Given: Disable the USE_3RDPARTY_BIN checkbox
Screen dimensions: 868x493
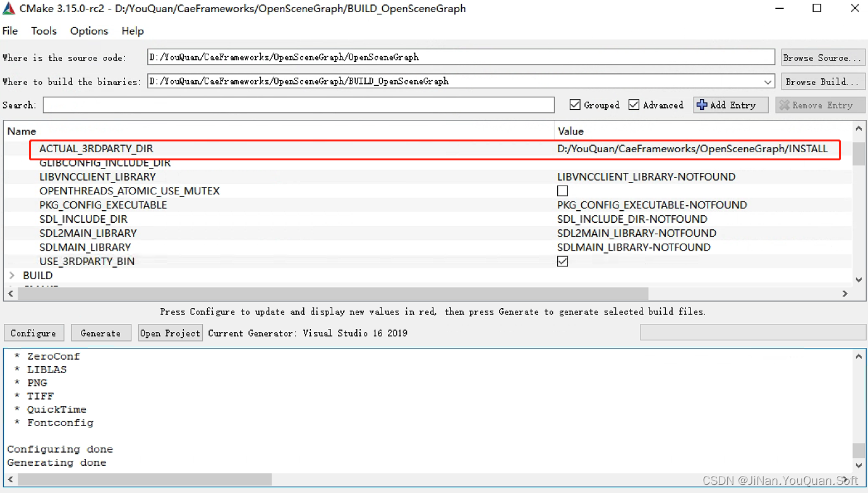Looking at the screenshot, I should coord(562,261).
